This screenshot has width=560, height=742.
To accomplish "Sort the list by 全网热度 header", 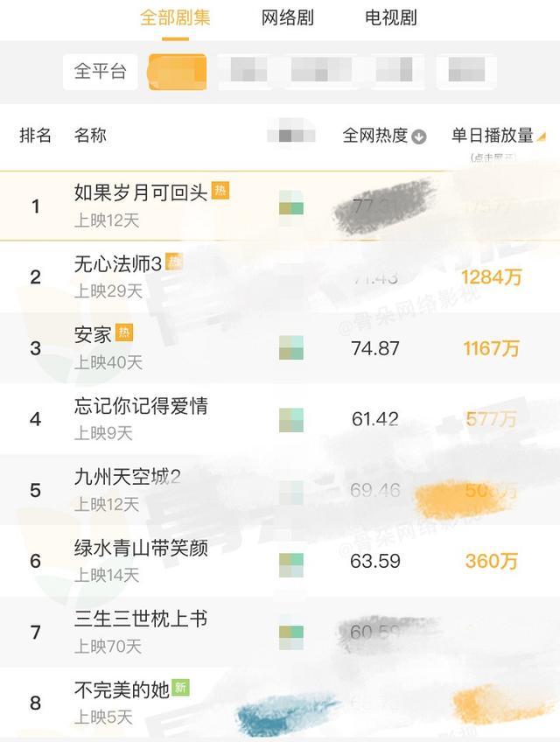I will (375, 136).
